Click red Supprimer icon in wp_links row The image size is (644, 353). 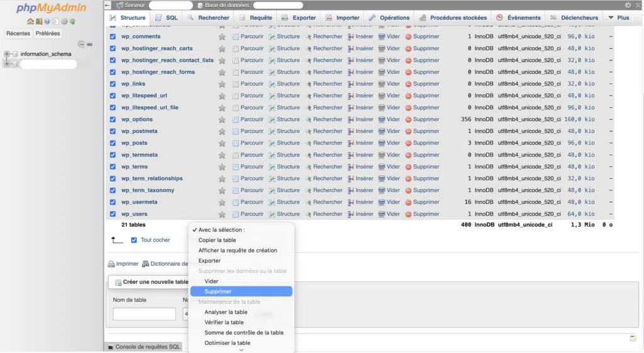pyautogui.click(x=408, y=84)
